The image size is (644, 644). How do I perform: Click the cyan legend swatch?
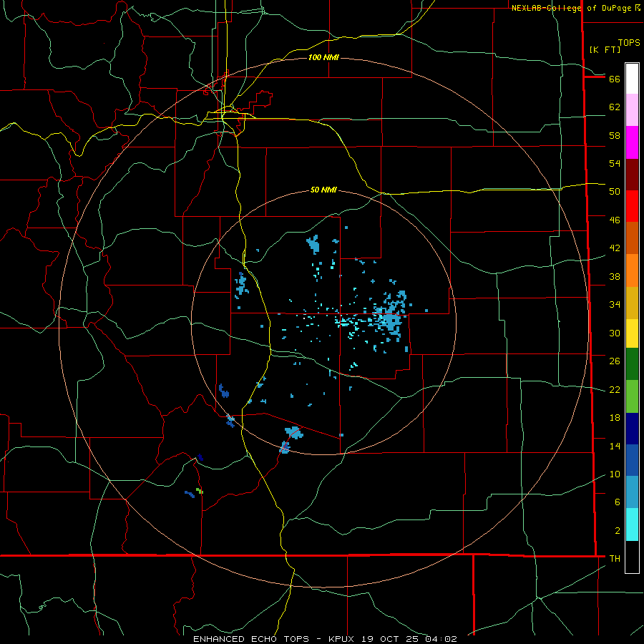pos(632,525)
